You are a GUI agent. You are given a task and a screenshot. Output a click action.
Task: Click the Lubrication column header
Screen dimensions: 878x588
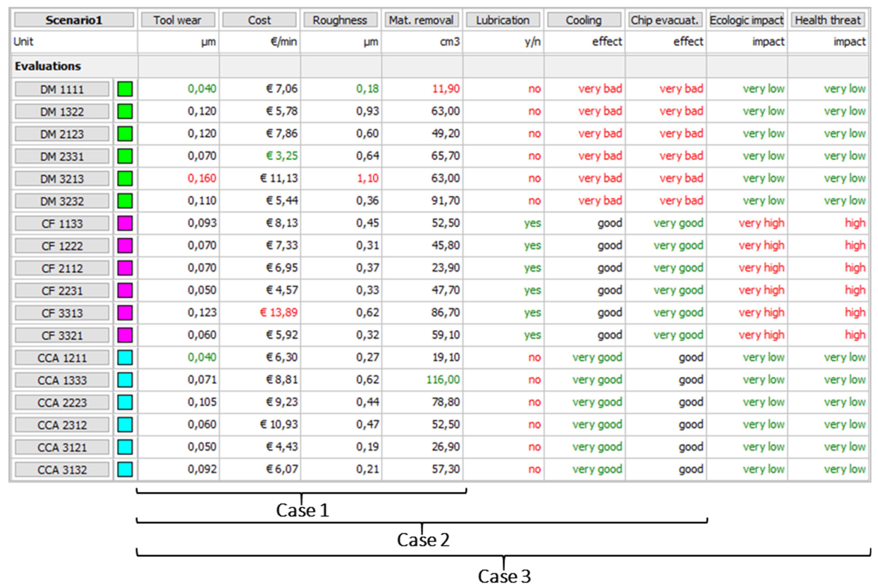(503, 20)
